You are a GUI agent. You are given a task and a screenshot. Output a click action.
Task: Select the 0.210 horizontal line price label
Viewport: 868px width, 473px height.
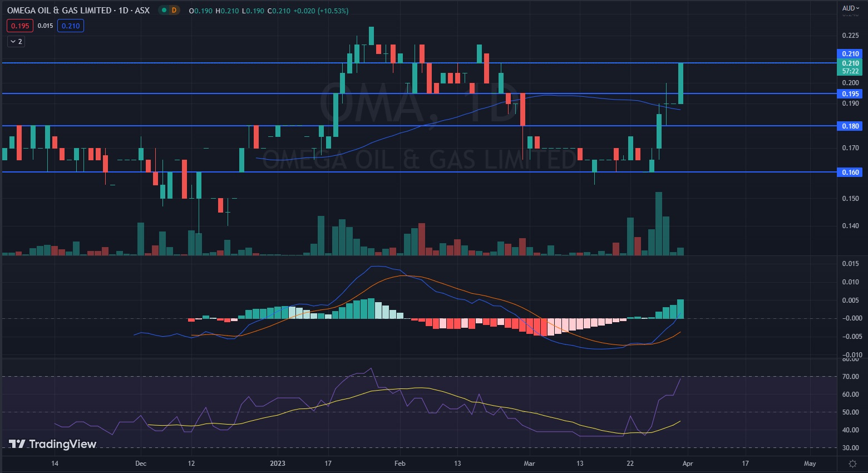[x=850, y=54]
